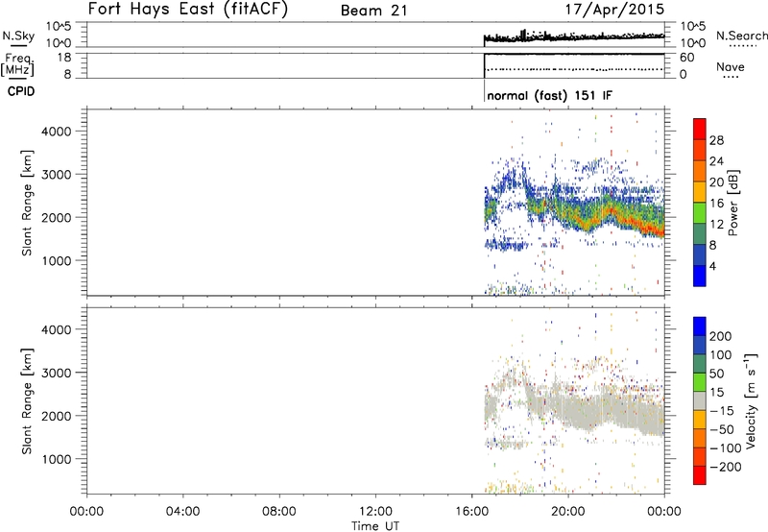Select the "200" velocity colorbar label
The image size is (768, 532).
721,336
